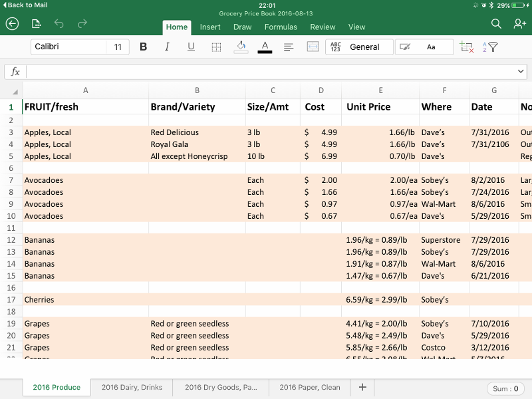
Task: Tap the back arrow circle icon
Action: [x=12, y=24]
